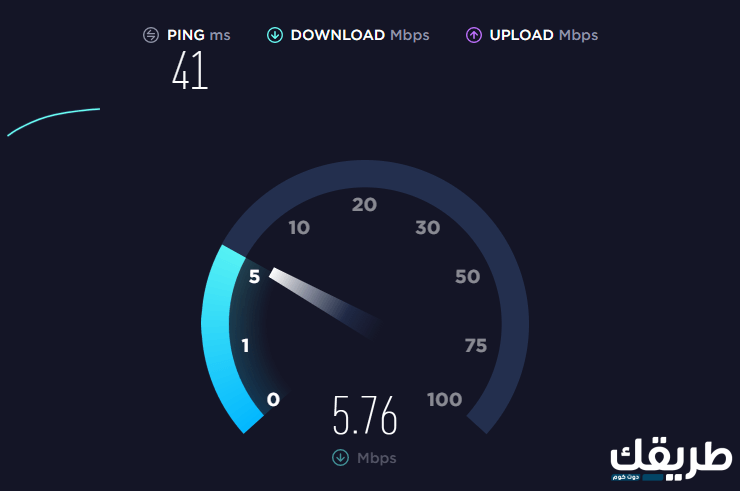This screenshot has width=740, height=491.
Task: Click the download icon beside Mbps under gauge
Action: click(340, 457)
